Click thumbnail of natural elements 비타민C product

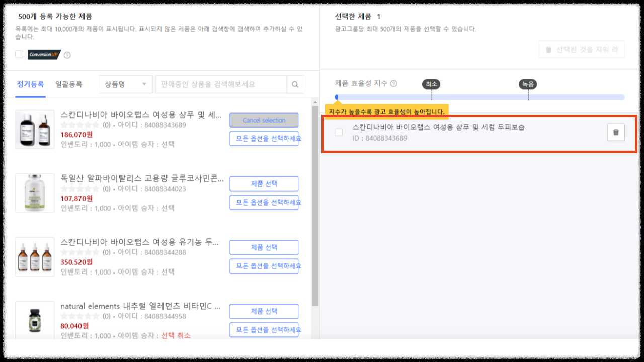coord(35,321)
